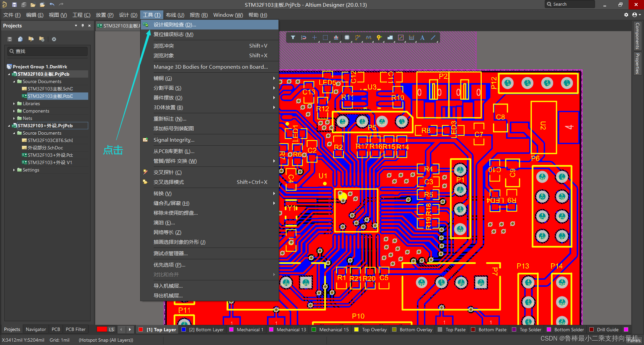Click the yellow Top Overlay color swatch
This screenshot has width=644, height=345.
click(x=357, y=330)
